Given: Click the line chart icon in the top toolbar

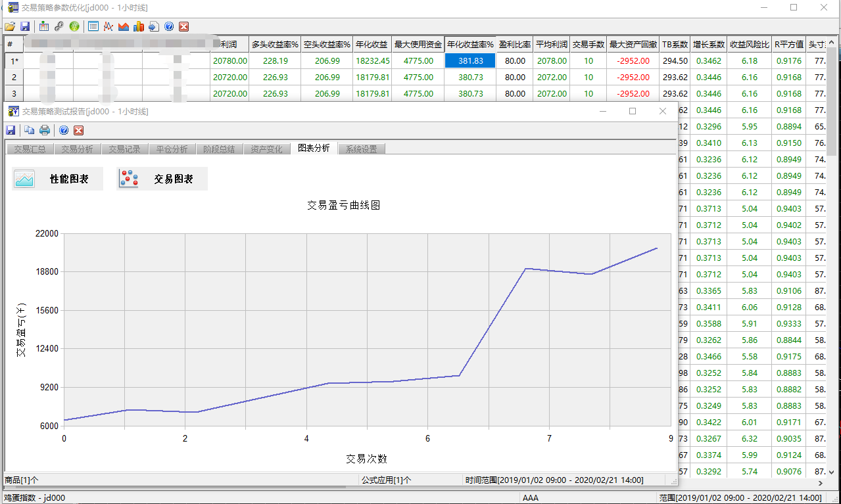Looking at the screenshot, I should click(x=108, y=27).
